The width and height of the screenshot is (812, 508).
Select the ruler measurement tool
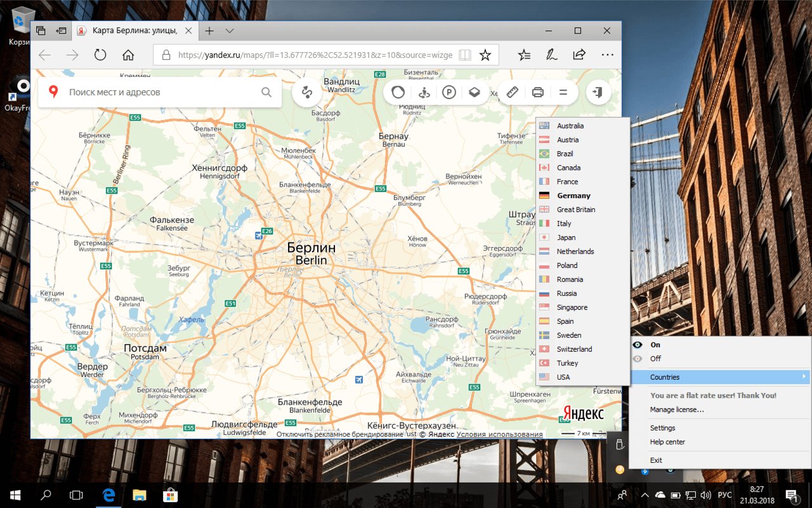[512, 92]
